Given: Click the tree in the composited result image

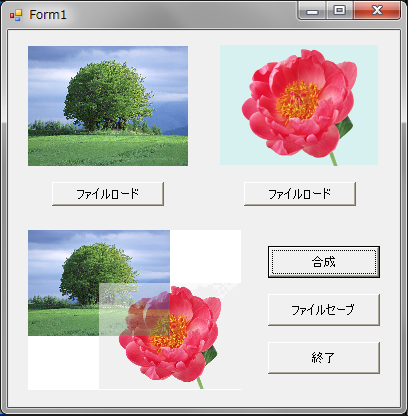Looking at the screenshot, I should (x=97, y=273).
